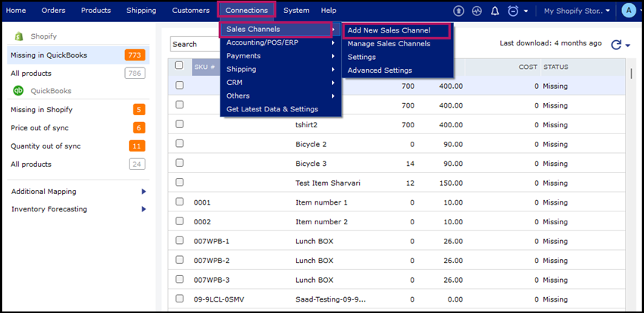Click the alarm clock icon

tap(513, 11)
